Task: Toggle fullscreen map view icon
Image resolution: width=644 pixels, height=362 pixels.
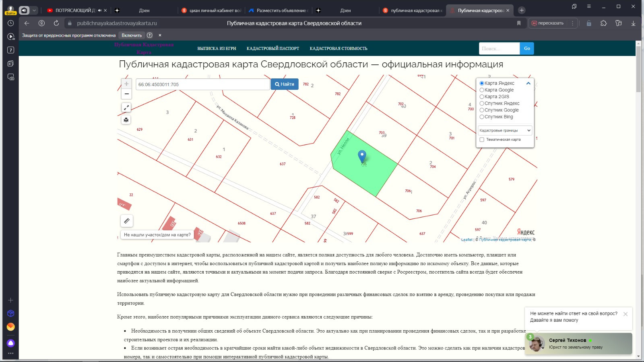Action: point(126,107)
